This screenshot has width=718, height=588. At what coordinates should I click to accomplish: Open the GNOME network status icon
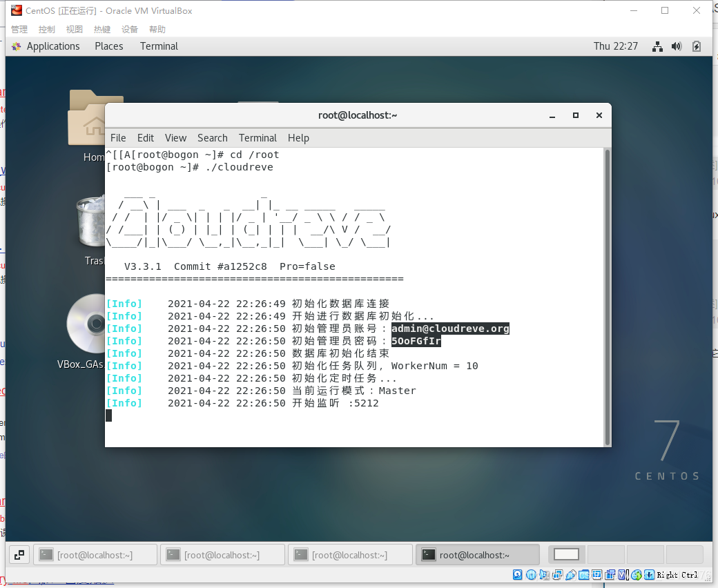(657, 46)
